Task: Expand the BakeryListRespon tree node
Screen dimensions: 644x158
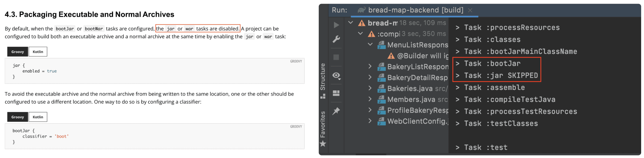Action: pos(370,66)
